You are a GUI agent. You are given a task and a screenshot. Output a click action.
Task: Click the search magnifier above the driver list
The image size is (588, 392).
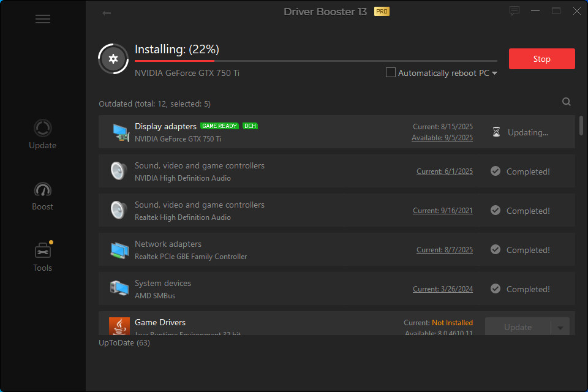pos(566,102)
